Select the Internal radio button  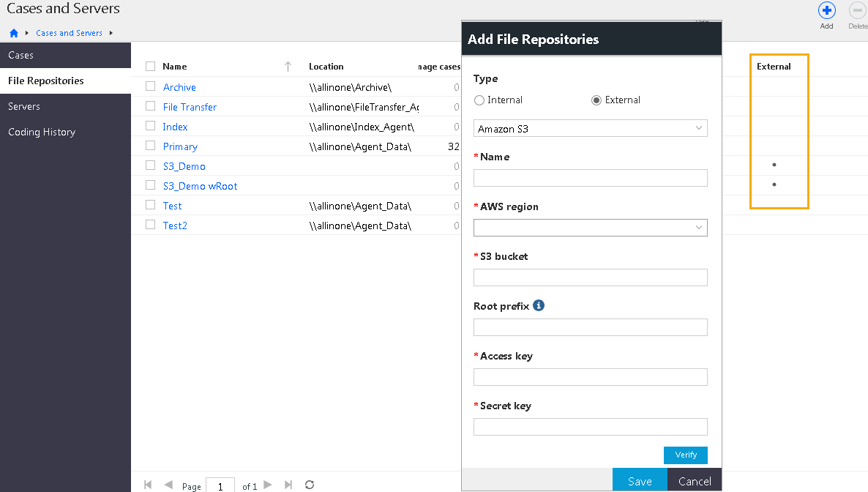tap(479, 100)
